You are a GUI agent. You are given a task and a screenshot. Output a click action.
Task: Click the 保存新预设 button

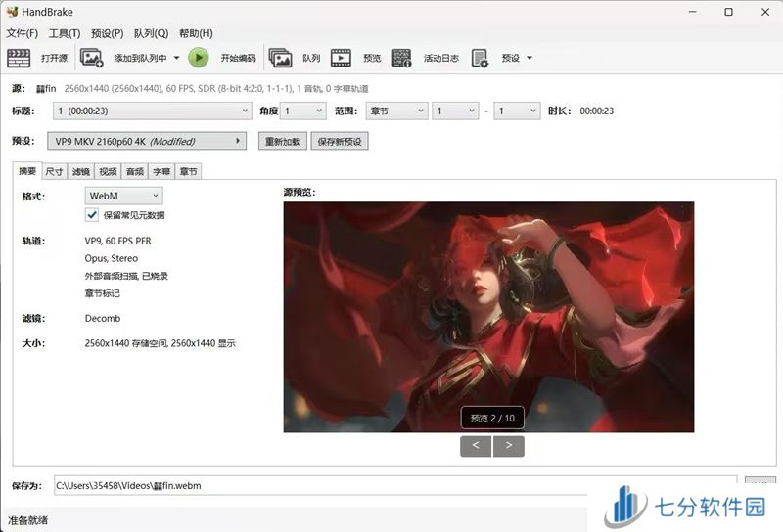click(x=340, y=141)
